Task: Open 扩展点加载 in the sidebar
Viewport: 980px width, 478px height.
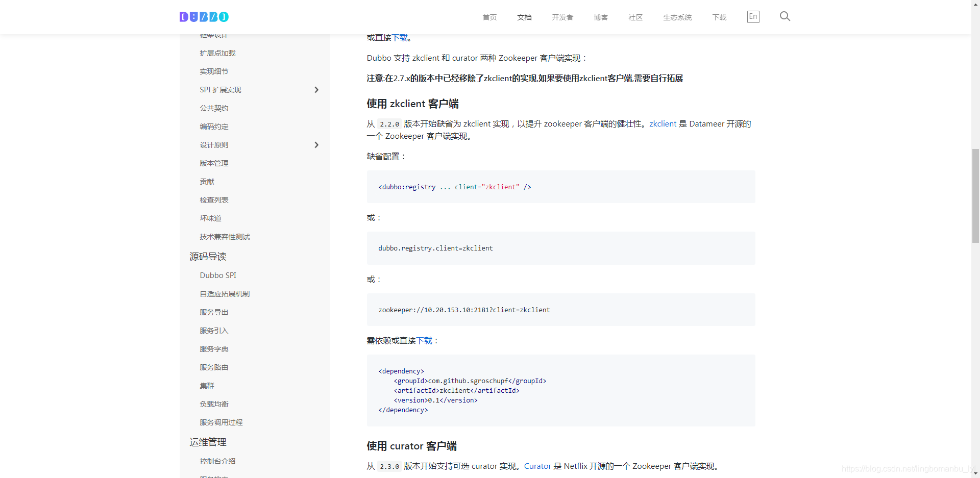Action: [x=217, y=53]
